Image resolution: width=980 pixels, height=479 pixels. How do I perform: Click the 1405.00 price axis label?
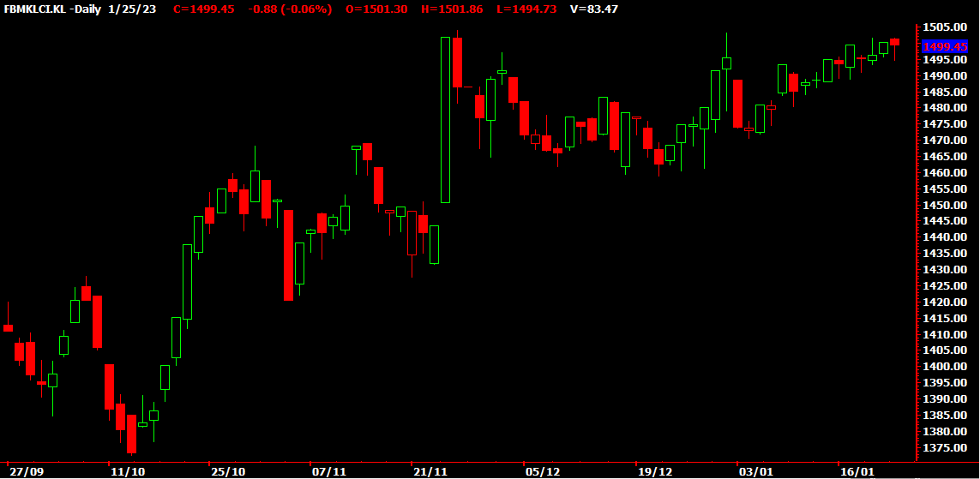[x=946, y=351]
